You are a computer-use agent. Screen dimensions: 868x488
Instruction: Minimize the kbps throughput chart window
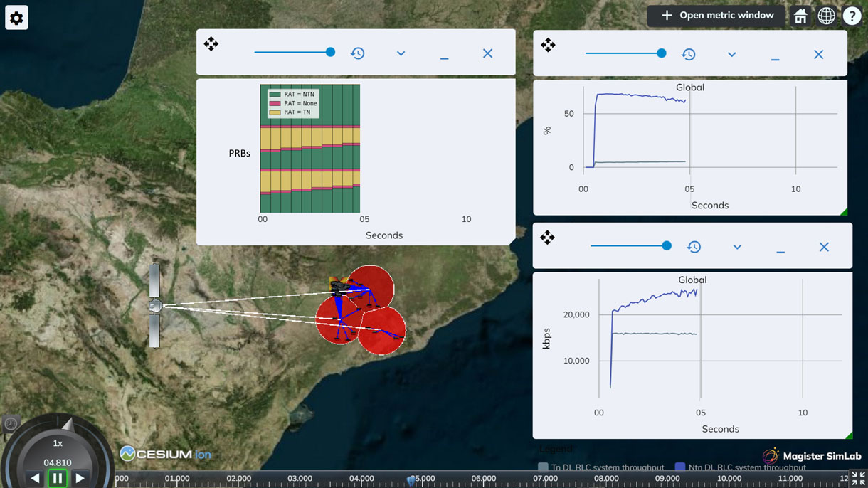click(x=780, y=251)
